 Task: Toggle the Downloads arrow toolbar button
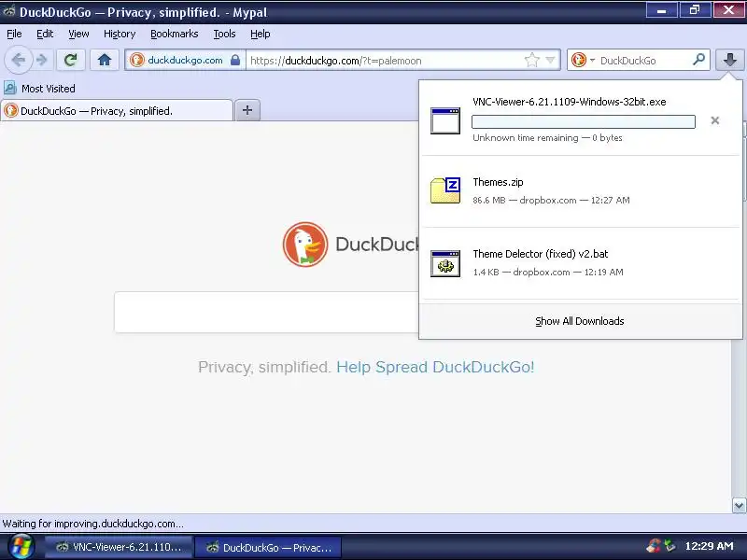[x=730, y=60]
